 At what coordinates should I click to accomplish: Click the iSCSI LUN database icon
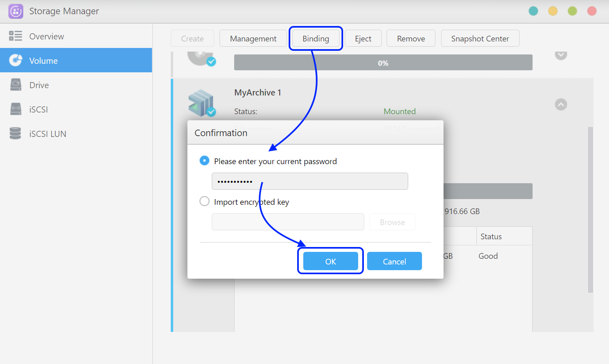(x=15, y=134)
